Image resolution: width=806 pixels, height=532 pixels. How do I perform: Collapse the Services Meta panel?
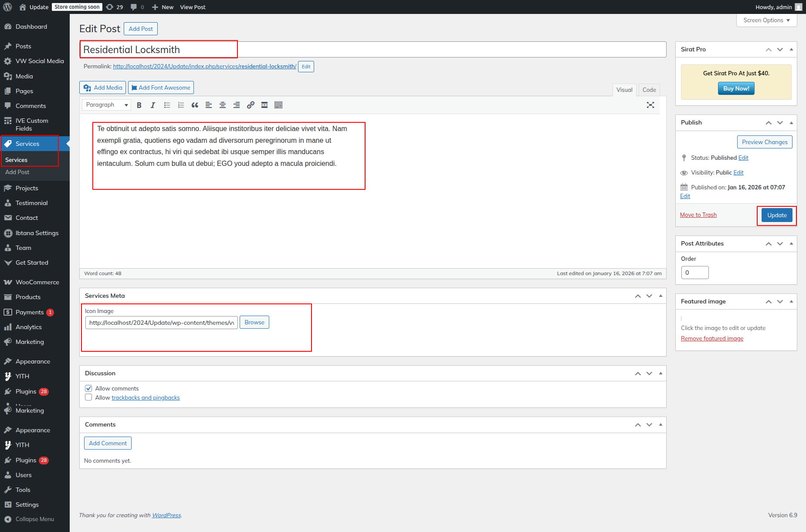[x=660, y=296]
